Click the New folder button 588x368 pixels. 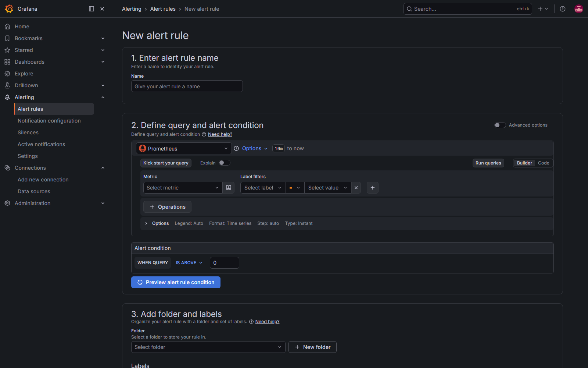click(x=312, y=347)
